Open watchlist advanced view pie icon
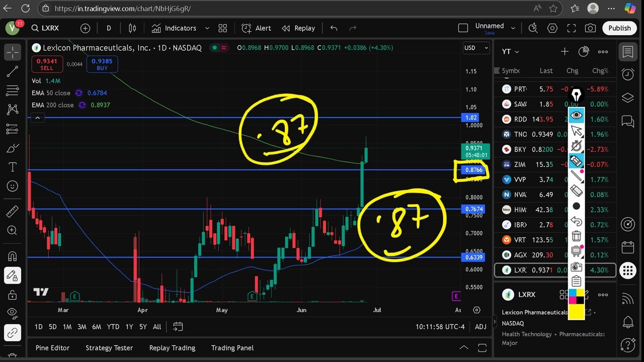Image resolution: width=644 pixels, height=362 pixels. coord(584,51)
